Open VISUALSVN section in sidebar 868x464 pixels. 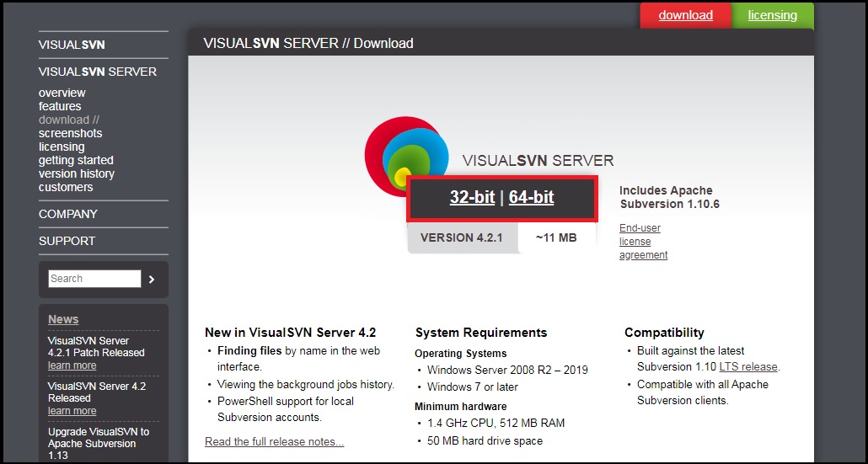72,45
